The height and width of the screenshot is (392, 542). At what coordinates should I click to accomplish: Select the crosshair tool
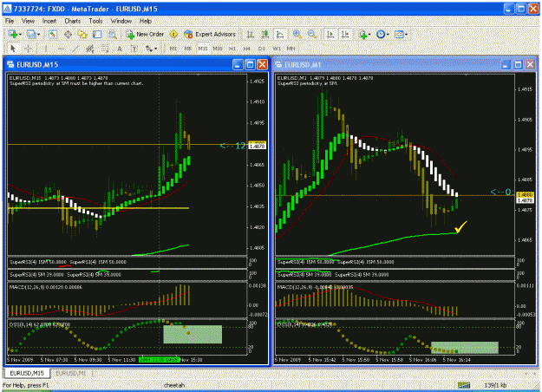tap(28, 49)
